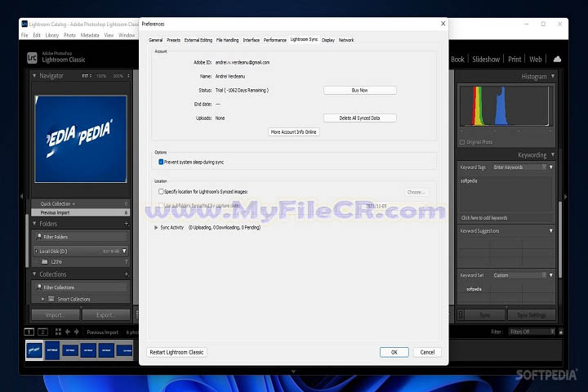Switch to File Handling tab
Viewport: 588px width, 392px height.
point(227,40)
